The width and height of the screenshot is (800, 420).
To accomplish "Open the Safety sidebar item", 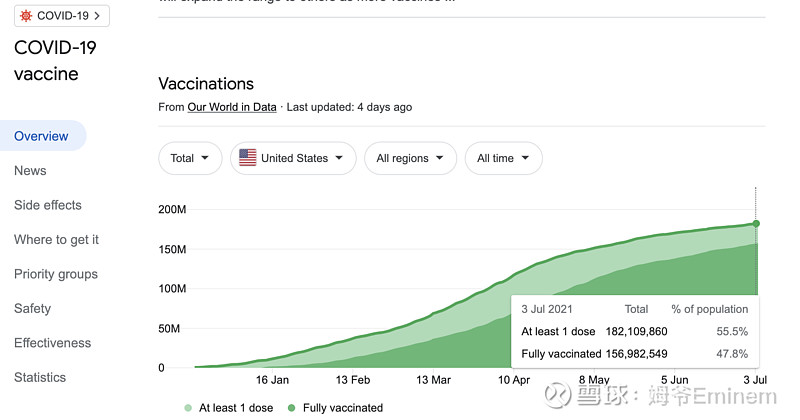I will 32,309.
